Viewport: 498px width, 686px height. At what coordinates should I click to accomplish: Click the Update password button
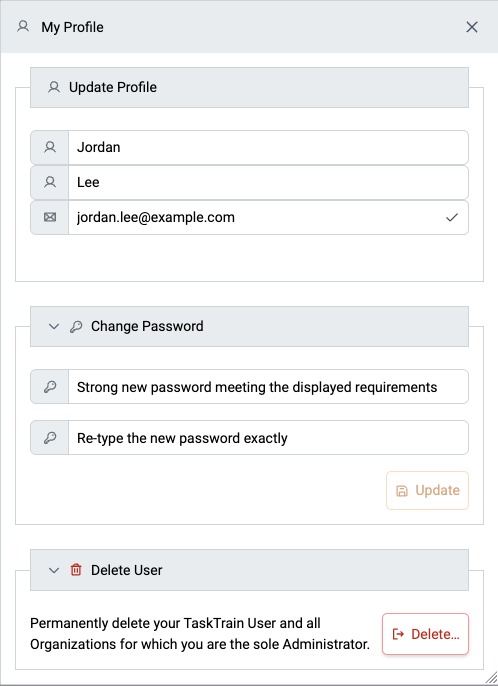(427, 490)
